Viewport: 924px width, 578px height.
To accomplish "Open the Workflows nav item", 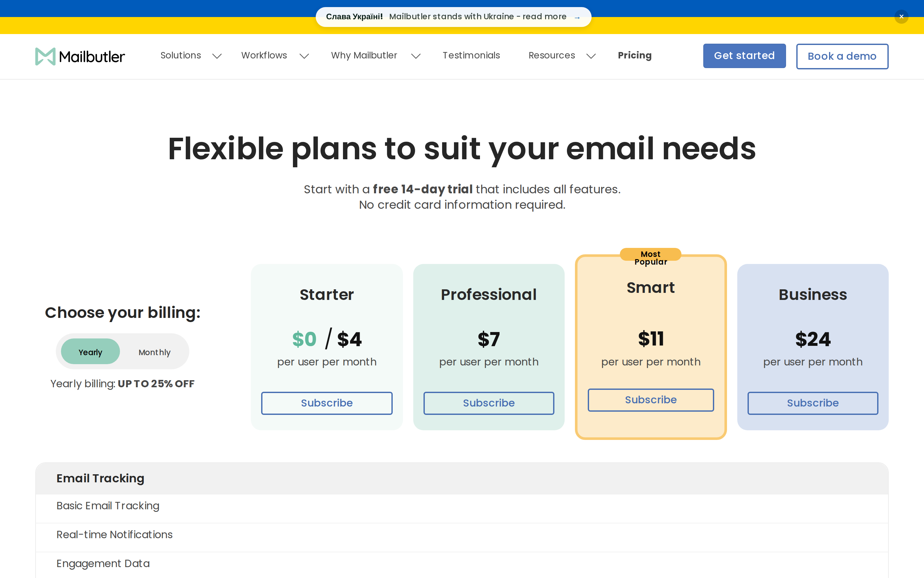I will [x=264, y=56].
